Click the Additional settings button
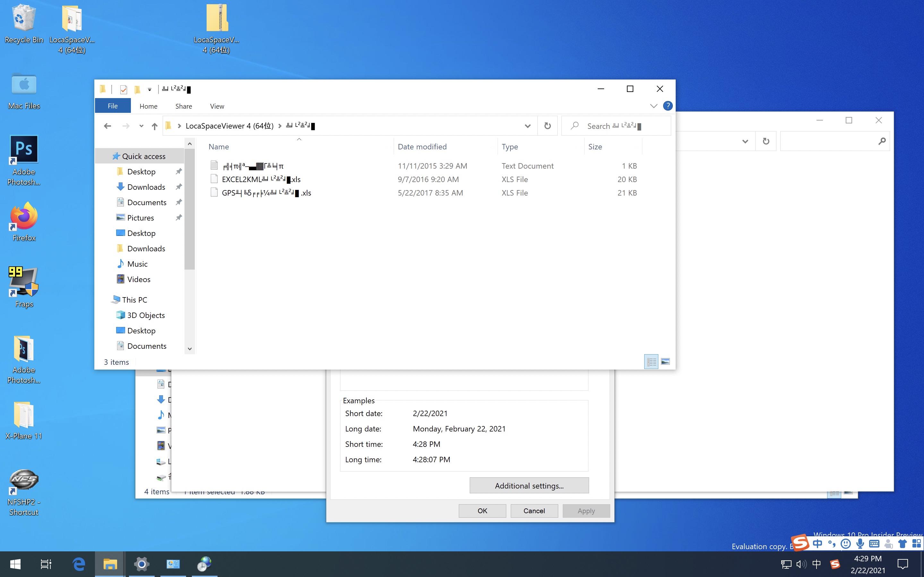The height and width of the screenshot is (577, 924). point(528,485)
